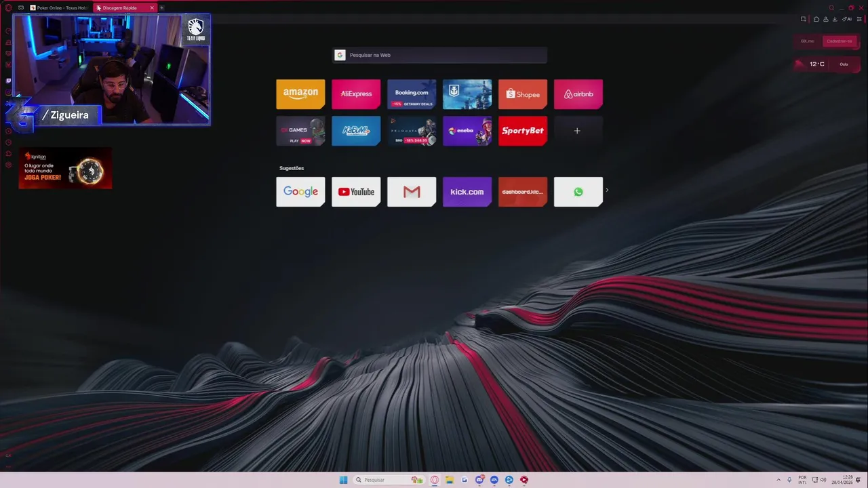Switch to Poker Online Texas Hold tab
This screenshot has height=488, width=868.
pos(58,7)
